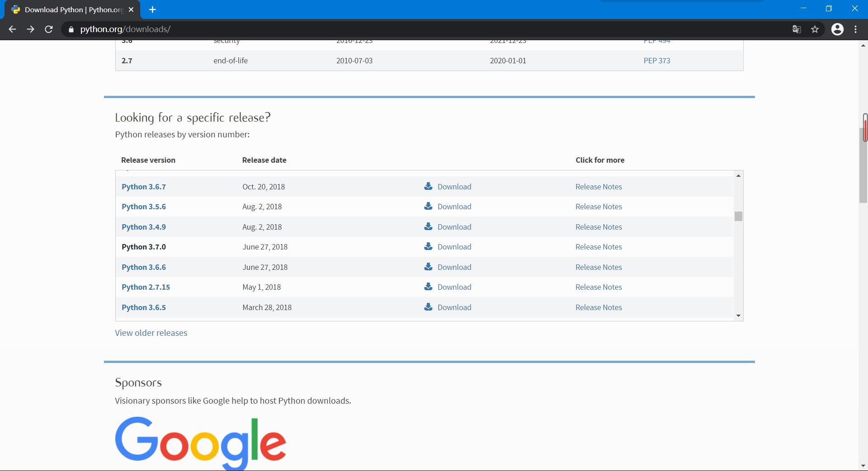Reload the page with the refresh icon
868x471 pixels.
point(49,29)
